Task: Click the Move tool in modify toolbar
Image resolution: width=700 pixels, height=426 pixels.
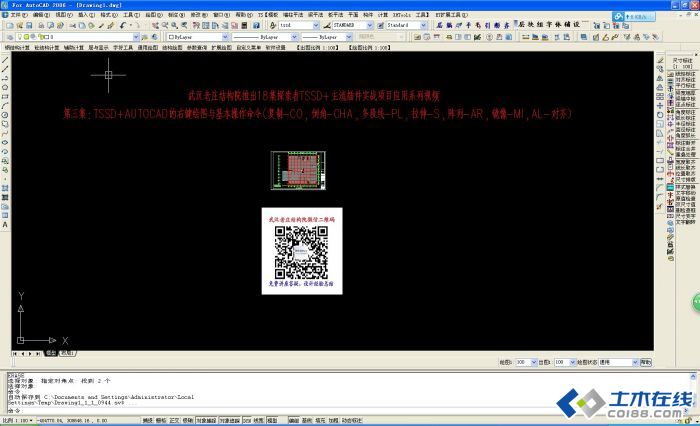Action: tap(660, 106)
